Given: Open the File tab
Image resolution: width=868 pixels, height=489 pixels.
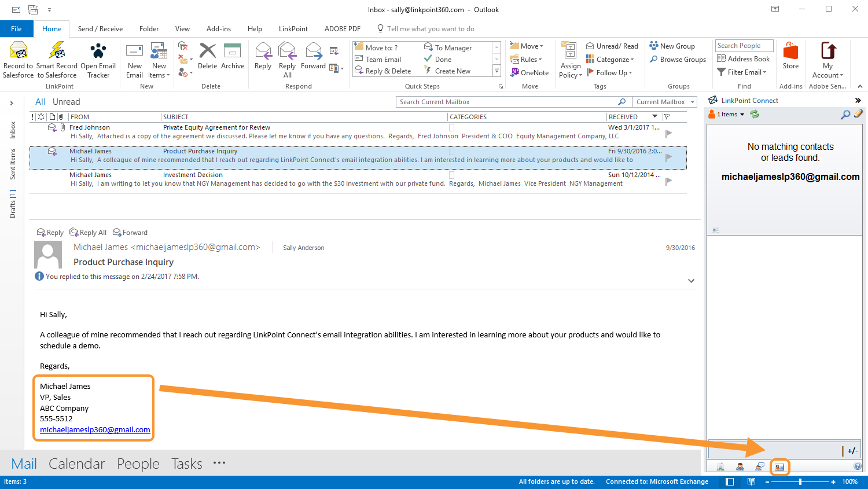Looking at the screenshot, I should click(16, 29).
